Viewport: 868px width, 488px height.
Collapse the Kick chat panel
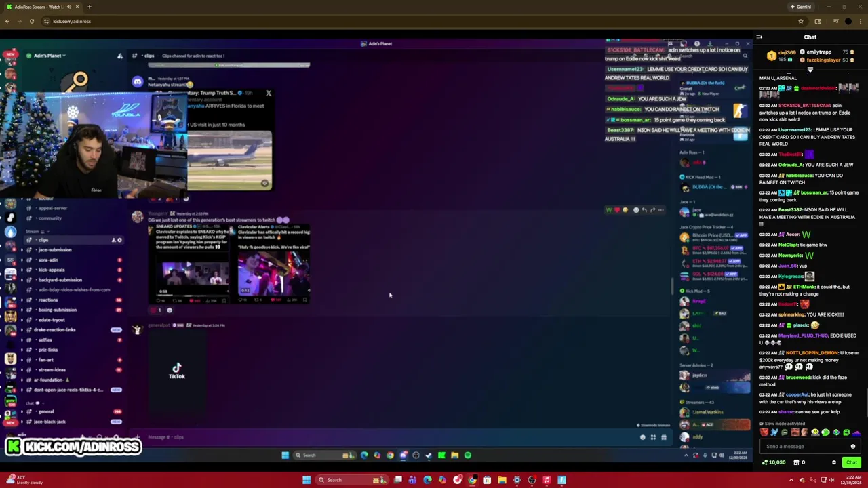[x=759, y=37]
